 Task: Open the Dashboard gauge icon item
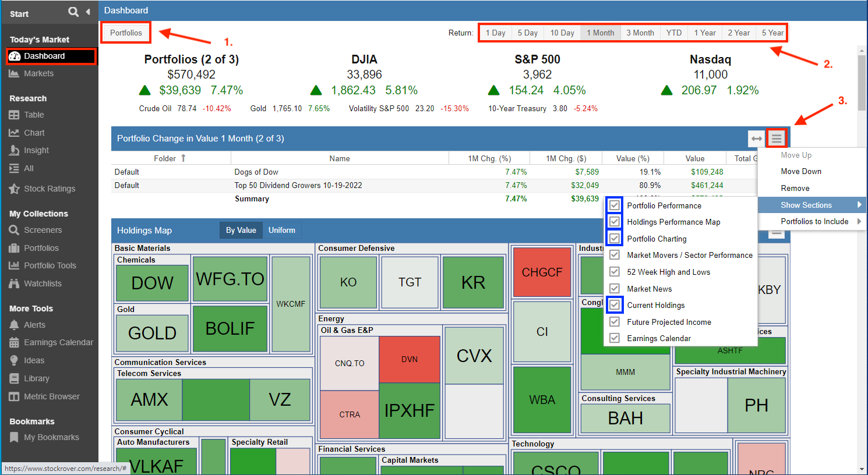click(x=15, y=56)
